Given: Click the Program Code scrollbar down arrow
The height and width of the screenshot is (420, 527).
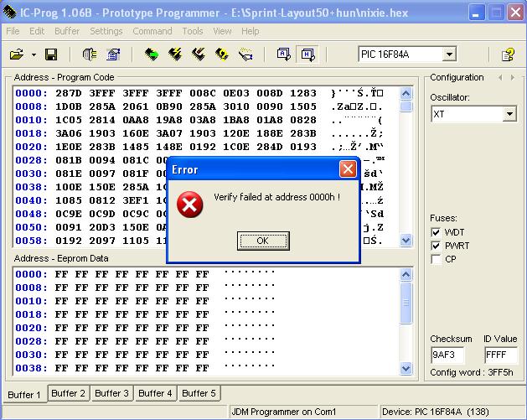Looking at the screenshot, I should coord(406,240).
